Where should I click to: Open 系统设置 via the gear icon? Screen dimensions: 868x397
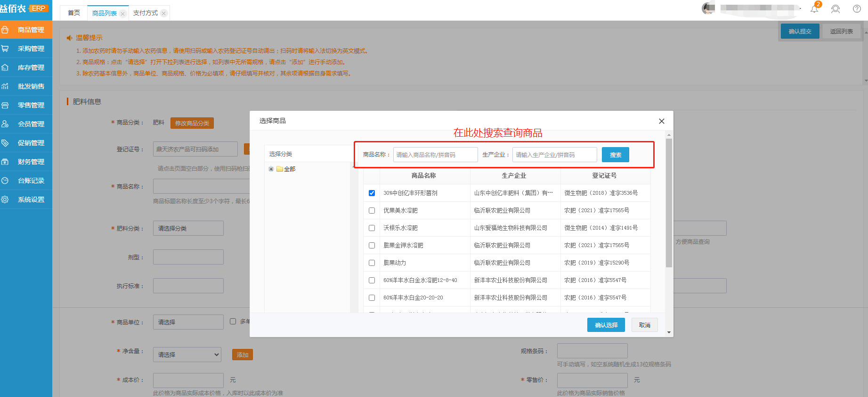5,199
